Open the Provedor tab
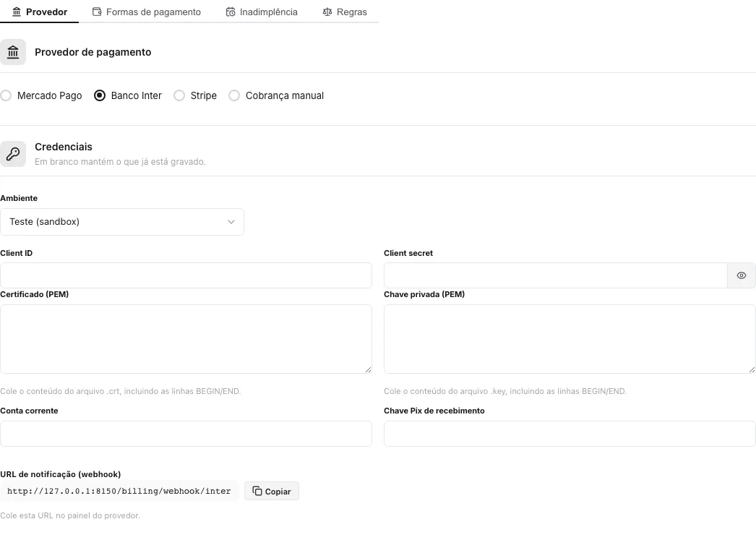This screenshot has width=756, height=553. (40, 12)
